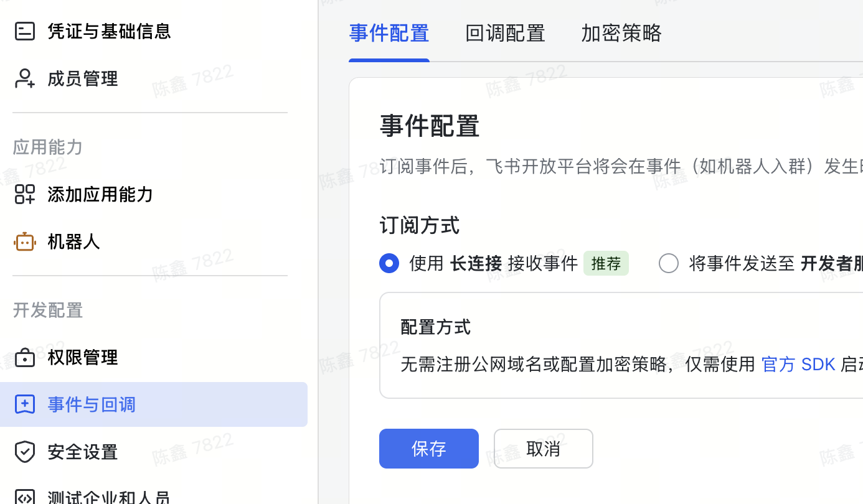Click the 安全设置 shield icon

pyautogui.click(x=25, y=452)
